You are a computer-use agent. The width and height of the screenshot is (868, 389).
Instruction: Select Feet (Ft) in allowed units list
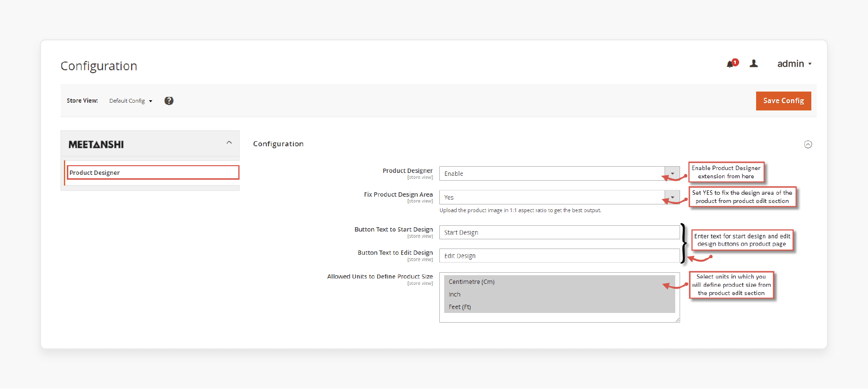point(559,307)
